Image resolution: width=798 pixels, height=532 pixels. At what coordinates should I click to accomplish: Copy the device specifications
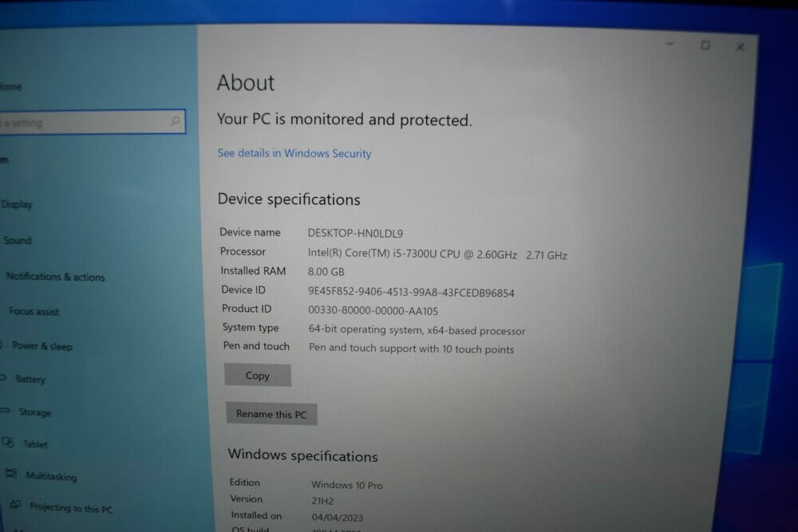click(x=258, y=376)
